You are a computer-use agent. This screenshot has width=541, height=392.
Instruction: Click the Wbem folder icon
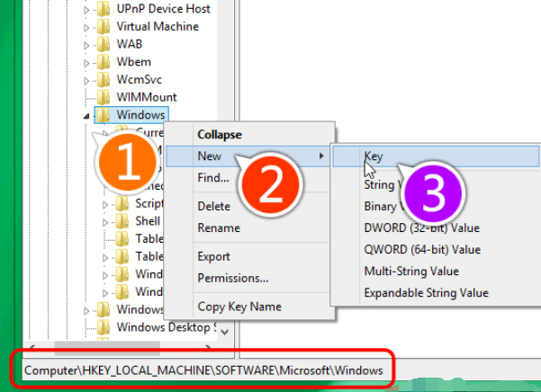103,62
